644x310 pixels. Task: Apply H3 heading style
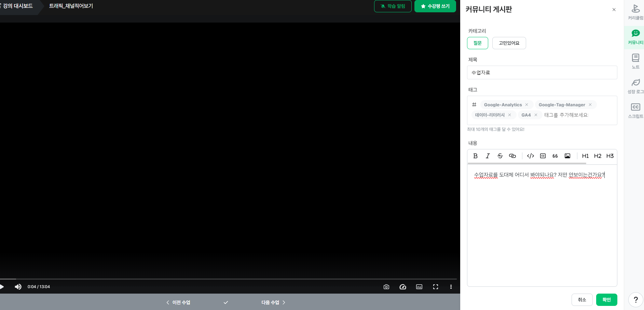tap(610, 156)
